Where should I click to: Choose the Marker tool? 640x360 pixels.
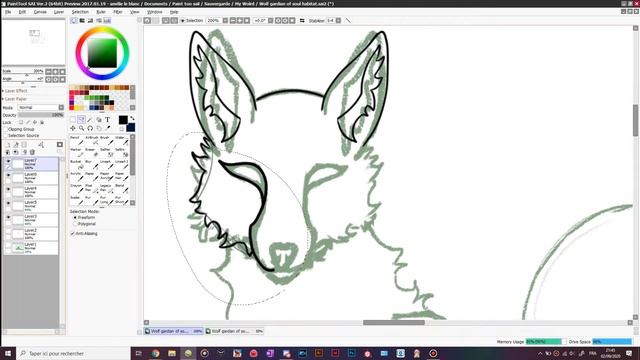(76, 152)
